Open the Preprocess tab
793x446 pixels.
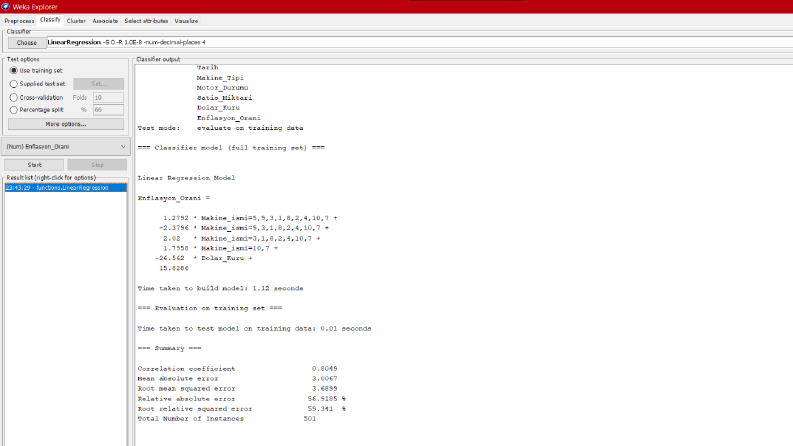[19, 21]
